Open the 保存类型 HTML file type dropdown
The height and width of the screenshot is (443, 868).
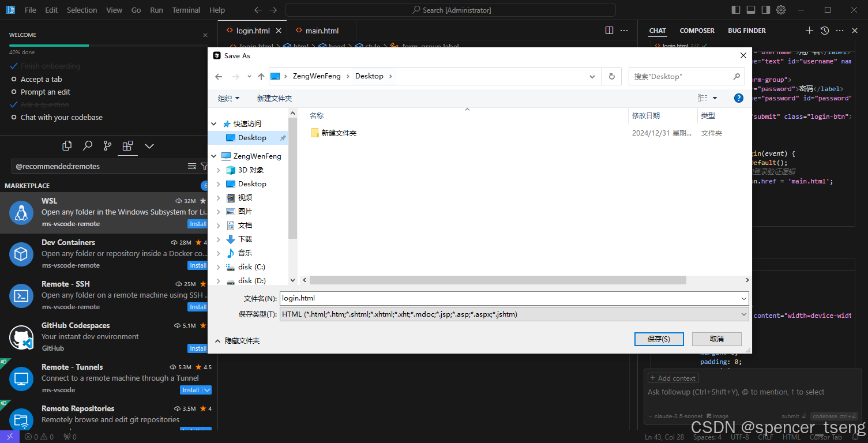click(514, 314)
